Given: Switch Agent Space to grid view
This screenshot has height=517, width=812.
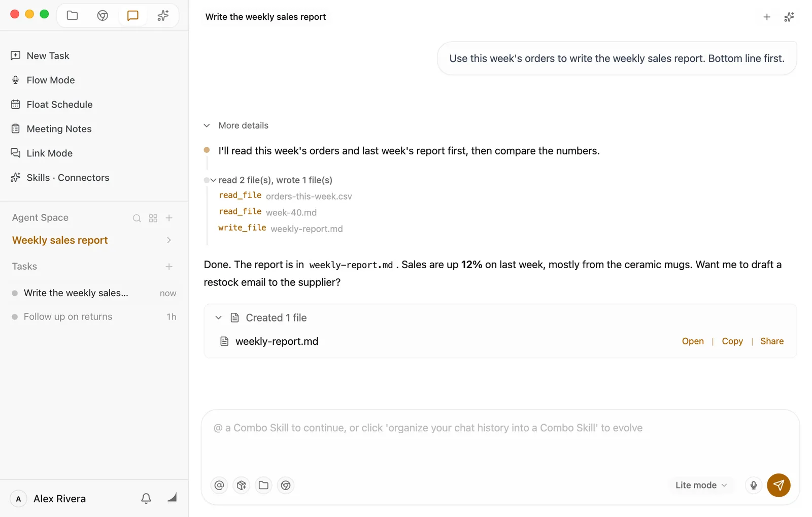Looking at the screenshot, I should (153, 218).
